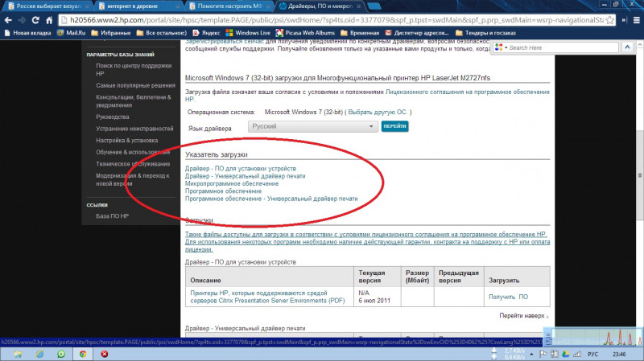Open the Mail.Ru bookmark
The image size is (644, 361).
(x=71, y=33)
